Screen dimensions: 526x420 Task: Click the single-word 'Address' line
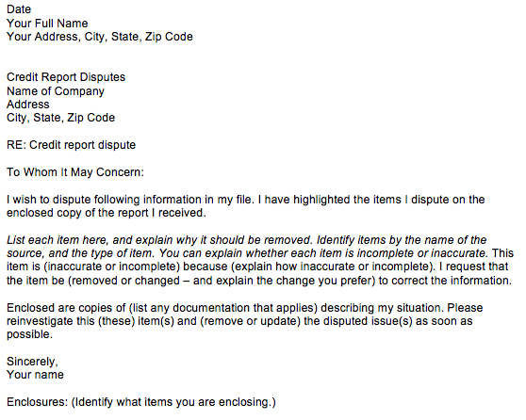(x=28, y=105)
